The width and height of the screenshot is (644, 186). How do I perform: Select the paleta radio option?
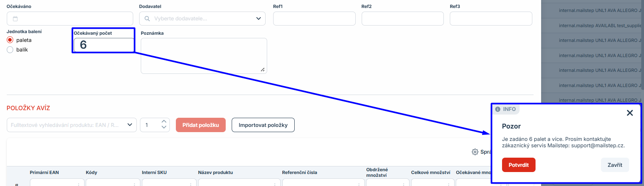tap(10, 40)
